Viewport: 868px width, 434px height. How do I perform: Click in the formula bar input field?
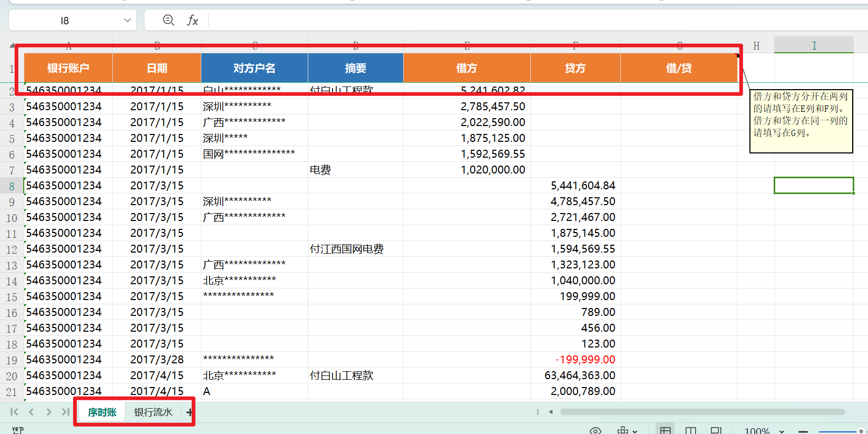(x=527, y=21)
